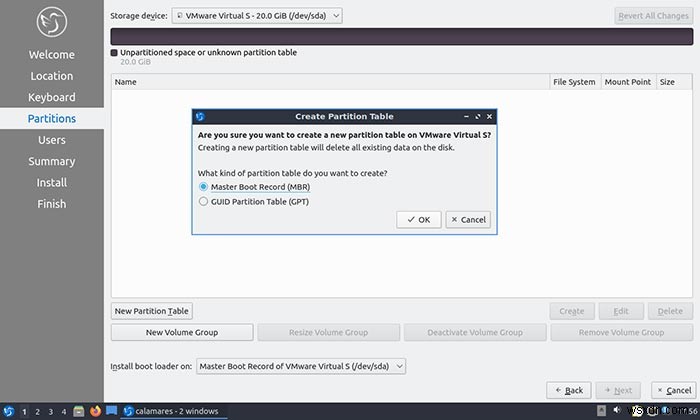
Task: Click the unpartitioned space disk bar
Action: click(x=402, y=37)
